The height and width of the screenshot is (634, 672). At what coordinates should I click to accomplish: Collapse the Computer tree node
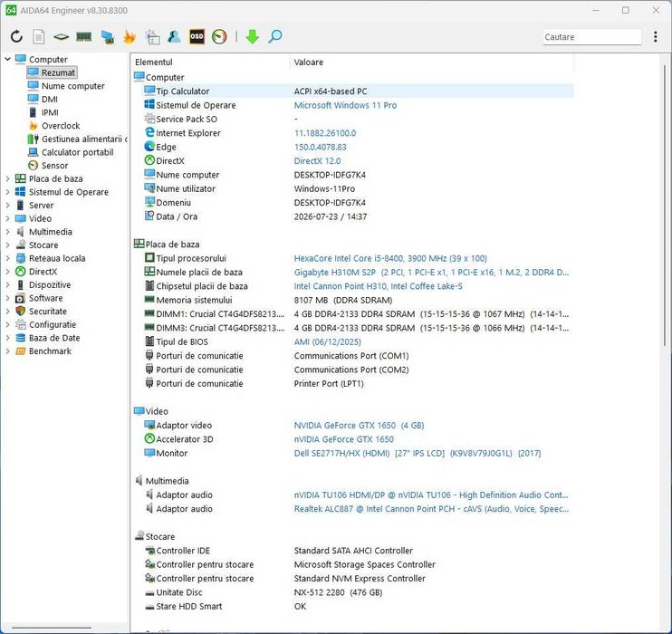pos(7,59)
